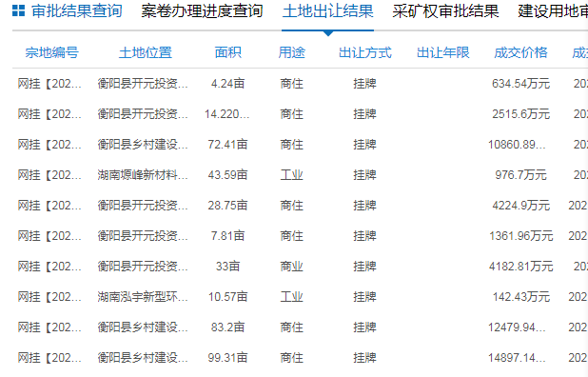Image resolution: width=588 pixels, height=377 pixels.
Task: Click 工业 usage in the 43.59亩 row
Action: tap(291, 175)
